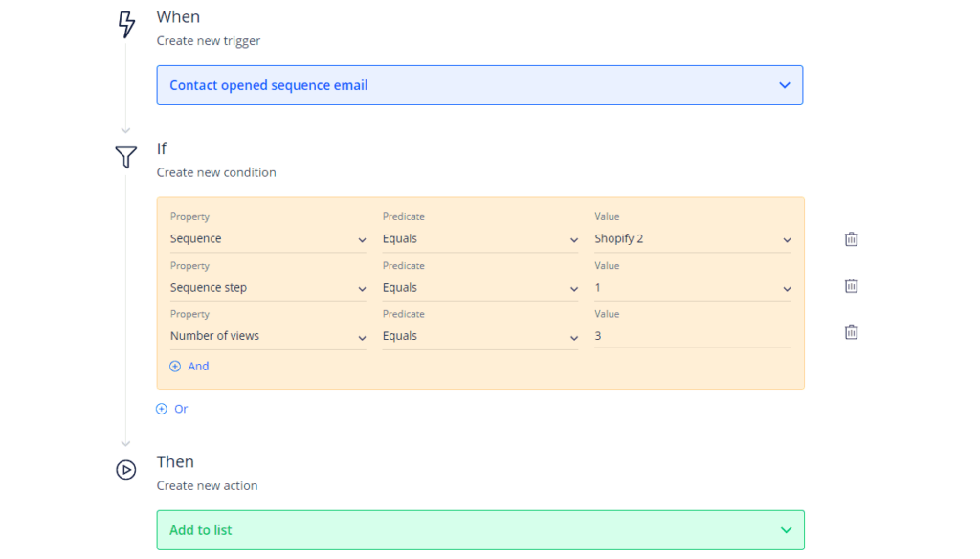Screen dimensions: 980x559
Task: Click the lightning bolt When trigger icon
Action: point(126,25)
